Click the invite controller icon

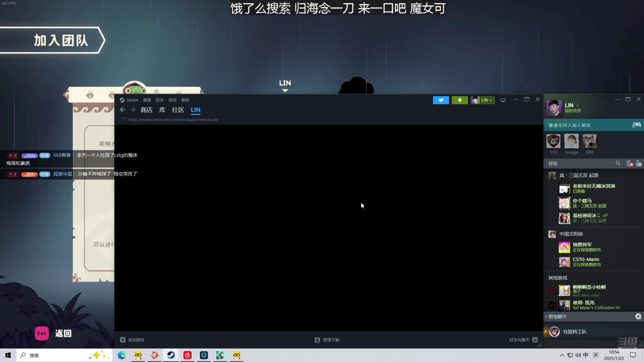pyautogui.click(x=636, y=125)
